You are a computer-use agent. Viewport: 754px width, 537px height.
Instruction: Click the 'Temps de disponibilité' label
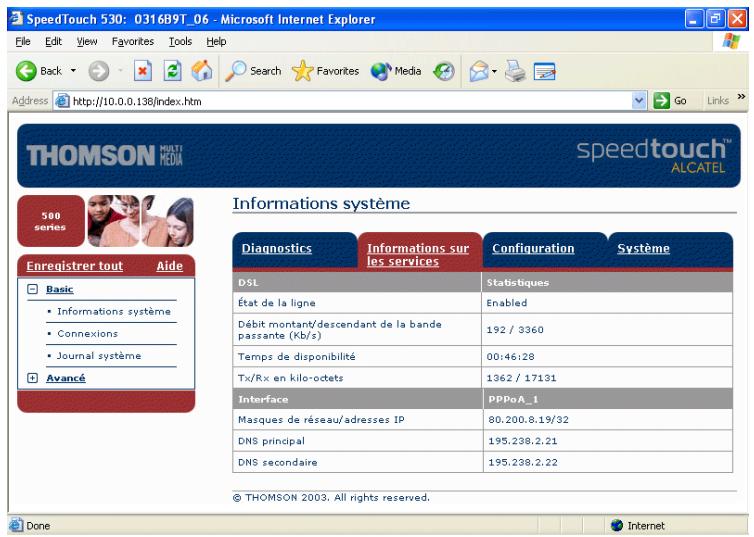click(297, 356)
